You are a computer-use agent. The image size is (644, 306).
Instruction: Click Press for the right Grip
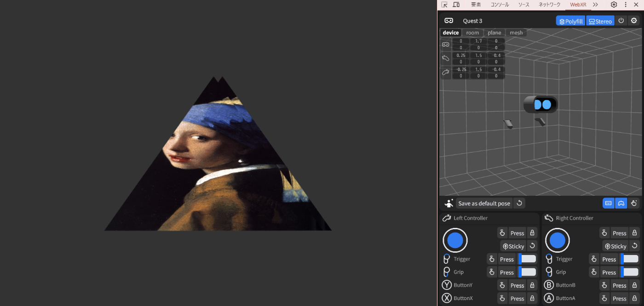(x=609, y=272)
